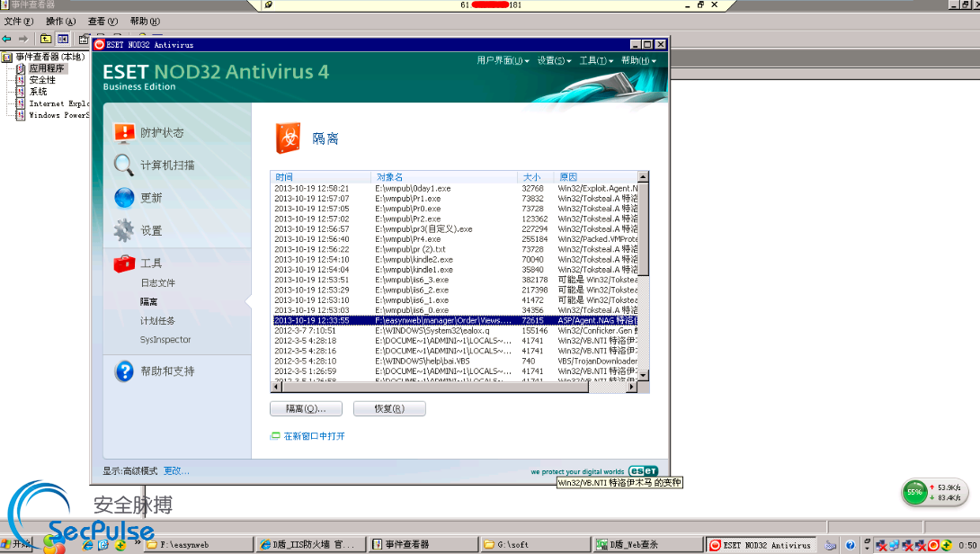Click the 在新窗口中打开 link
980x554 pixels.
[x=314, y=436]
